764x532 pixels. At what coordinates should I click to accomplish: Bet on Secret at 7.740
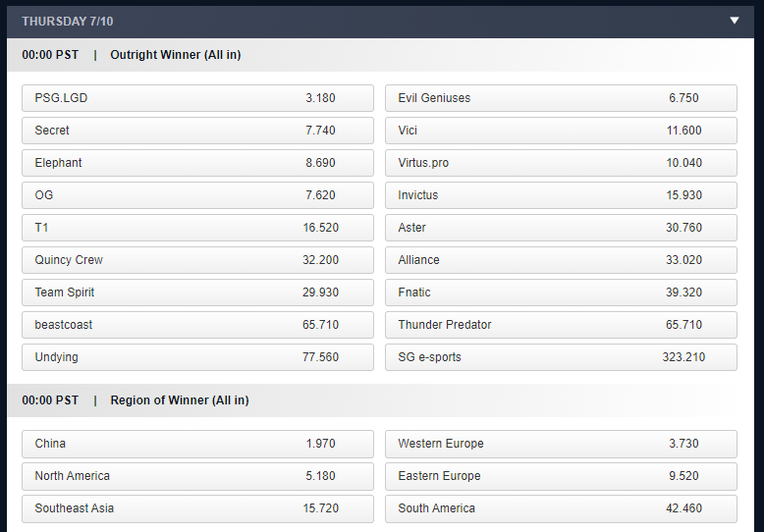197,131
